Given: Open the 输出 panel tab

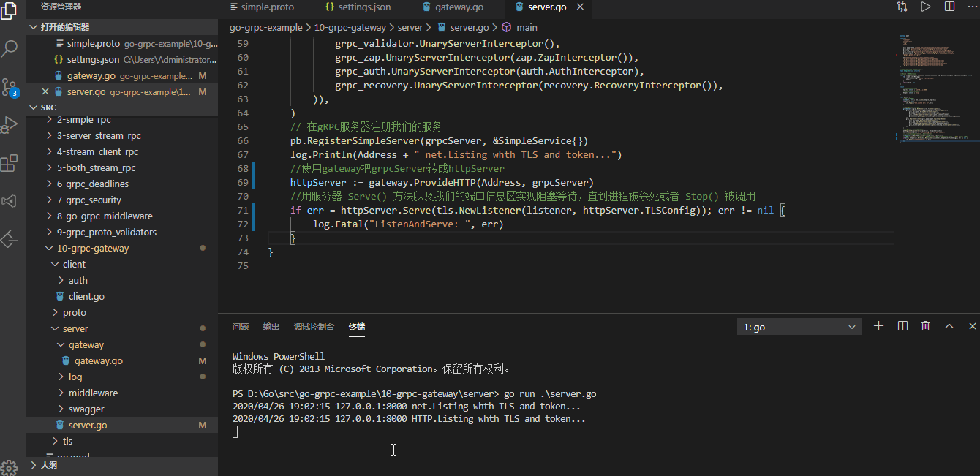Looking at the screenshot, I should tap(271, 326).
